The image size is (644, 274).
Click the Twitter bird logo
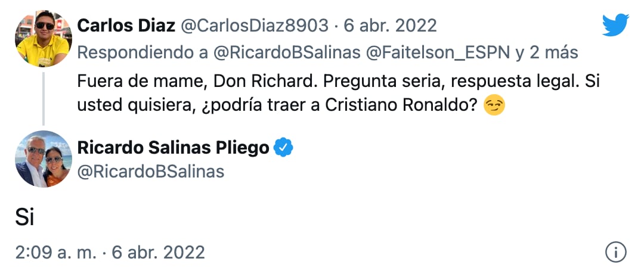pyautogui.click(x=615, y=25)
